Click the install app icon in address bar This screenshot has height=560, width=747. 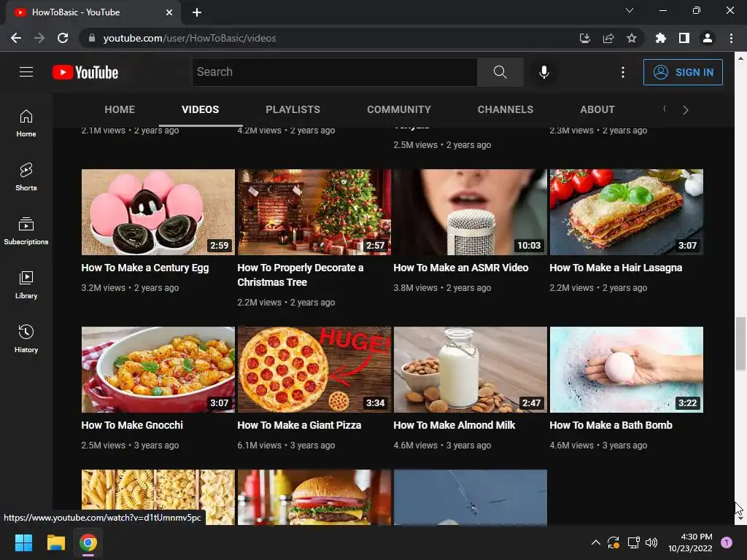pos(585,38)
